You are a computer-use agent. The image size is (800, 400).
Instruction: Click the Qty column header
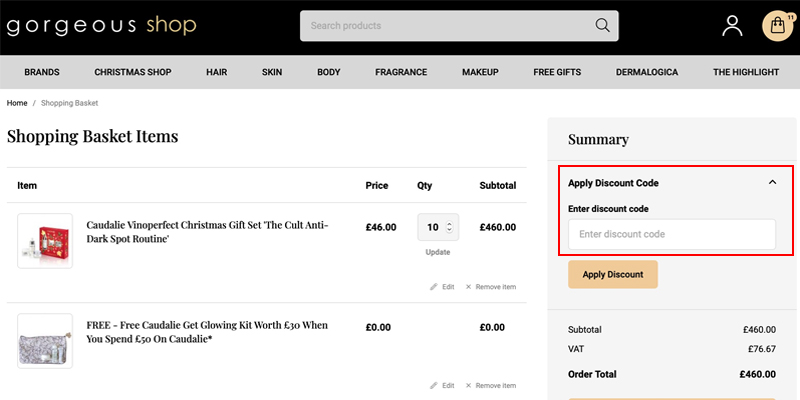(424, 186)
